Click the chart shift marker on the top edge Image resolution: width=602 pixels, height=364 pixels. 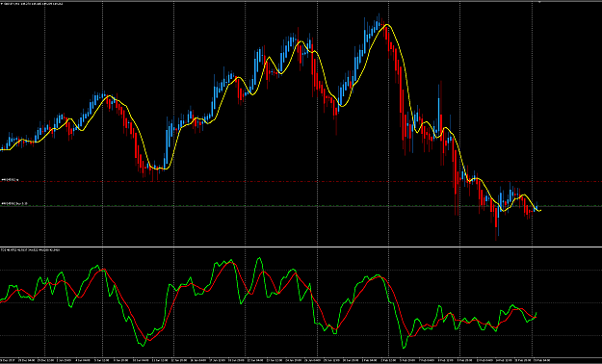click(539, 2)
